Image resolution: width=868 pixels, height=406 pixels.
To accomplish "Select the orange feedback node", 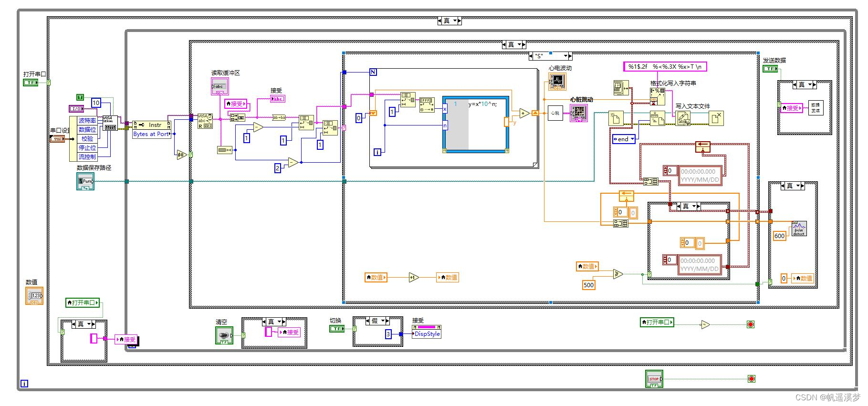I will tap(626, 196).
